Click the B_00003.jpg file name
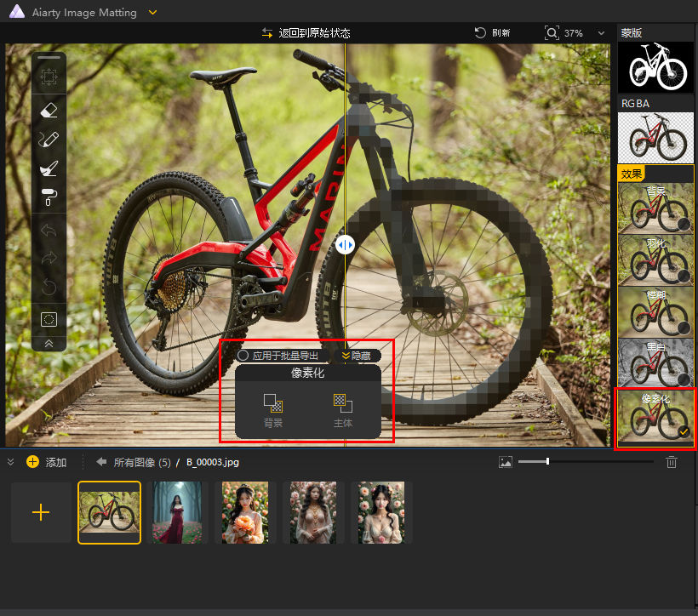Viewport: 698px width, 616px height. pyautogui.click(x=212, y=463)
